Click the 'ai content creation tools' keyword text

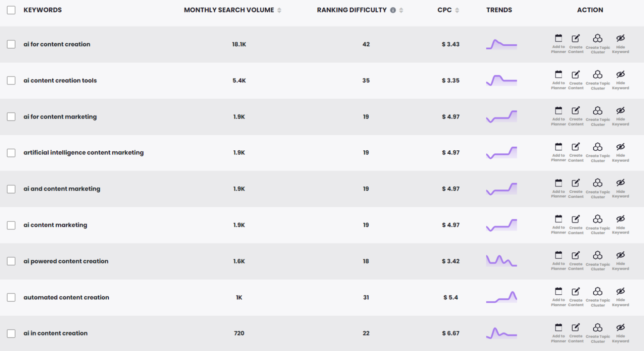[60, 81]
